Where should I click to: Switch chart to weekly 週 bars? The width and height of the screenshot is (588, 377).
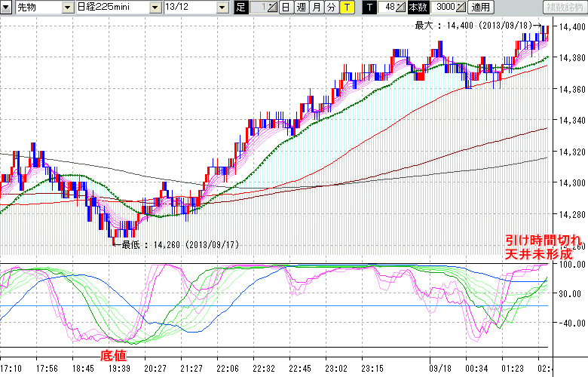point(301,8)
